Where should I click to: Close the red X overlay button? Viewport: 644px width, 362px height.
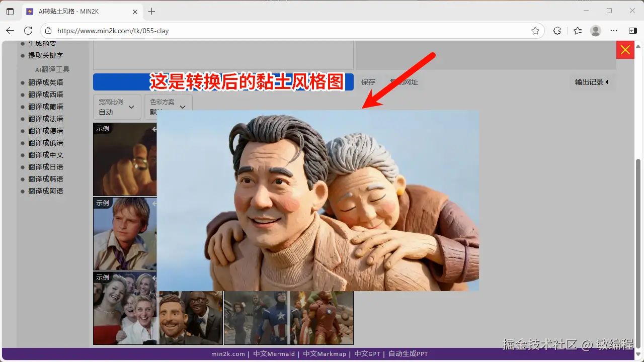625,50
